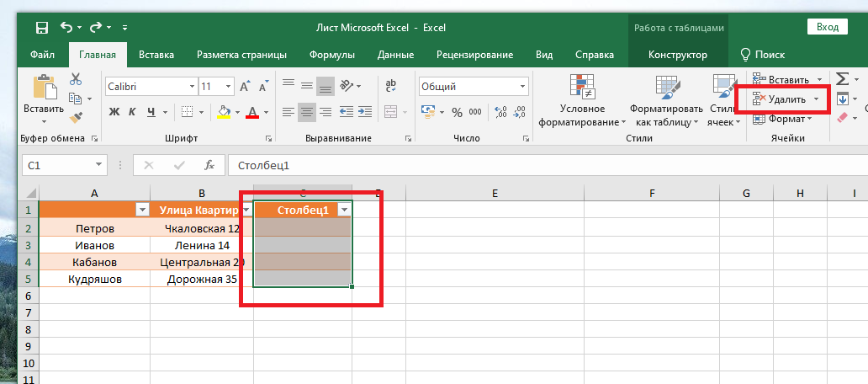
Task: Click the formula bar containing Столбец1
Action: coord(547,165)
